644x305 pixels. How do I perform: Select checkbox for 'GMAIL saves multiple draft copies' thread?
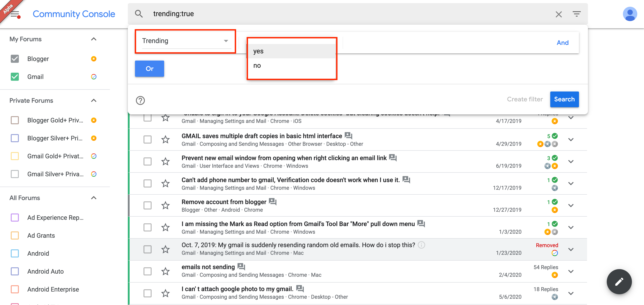click(x=148, y=139)
